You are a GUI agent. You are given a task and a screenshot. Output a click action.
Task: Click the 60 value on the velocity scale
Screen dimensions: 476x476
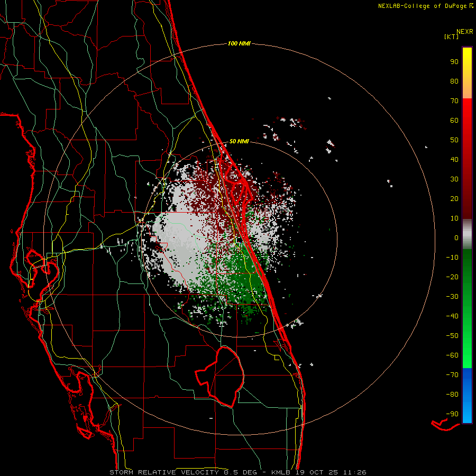click(454, 121)
